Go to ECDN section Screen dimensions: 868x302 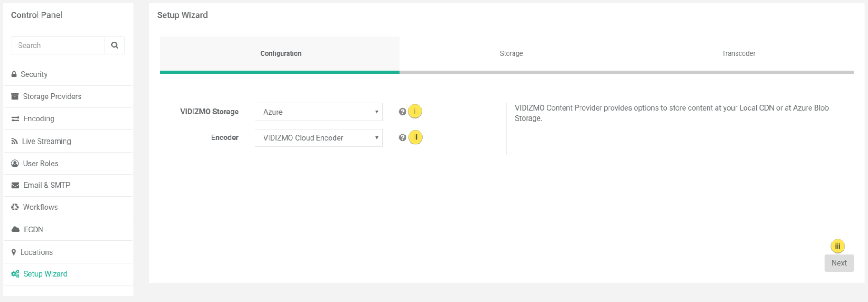(68, 229)
